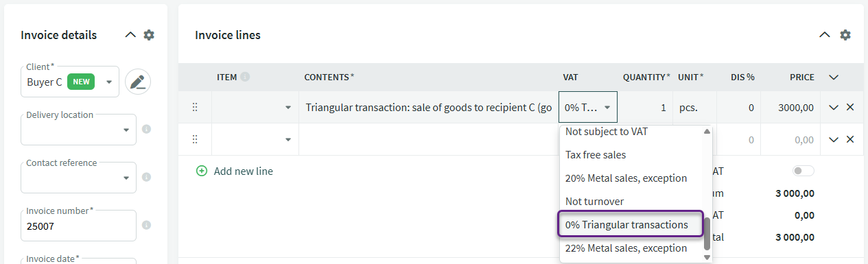Open Invoice lines settings gear
Image resolution: width=868 pixels, height=264 pixels.
click(x=845, y=35)
